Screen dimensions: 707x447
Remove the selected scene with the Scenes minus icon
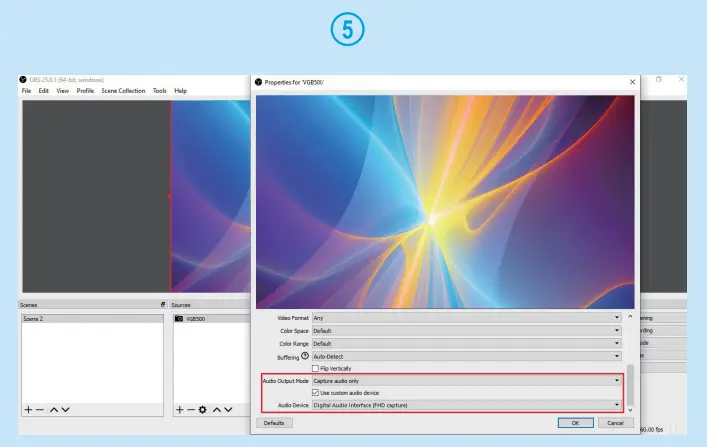(40, 410)
